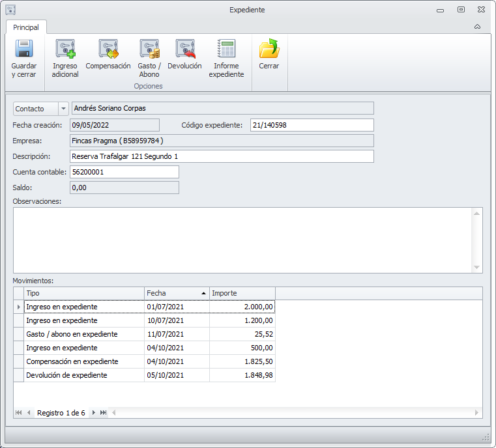
Task: Open the Devolución option
Action: pyautogui.click(x=184, y=49)
